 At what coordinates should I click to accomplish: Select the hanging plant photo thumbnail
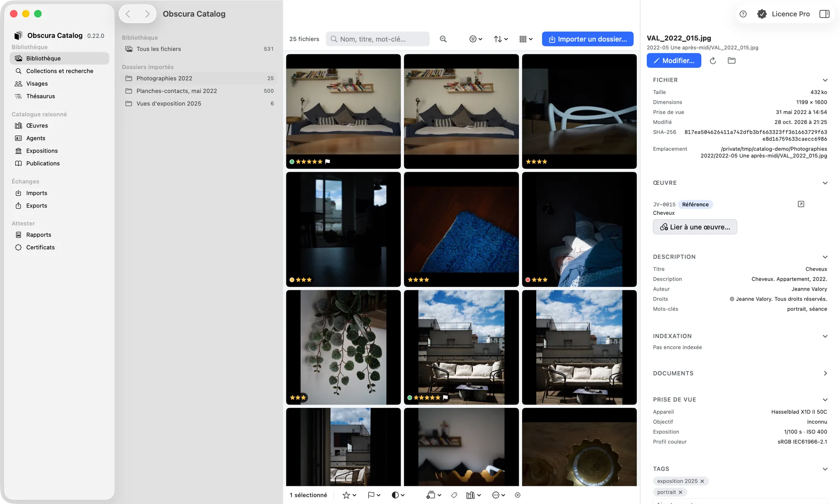(x=343, y=347)
